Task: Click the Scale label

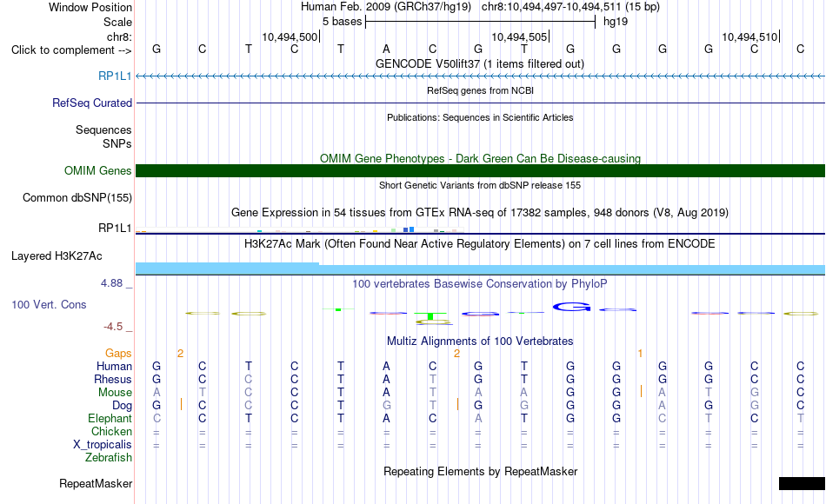Action: (x=117, y=22)
